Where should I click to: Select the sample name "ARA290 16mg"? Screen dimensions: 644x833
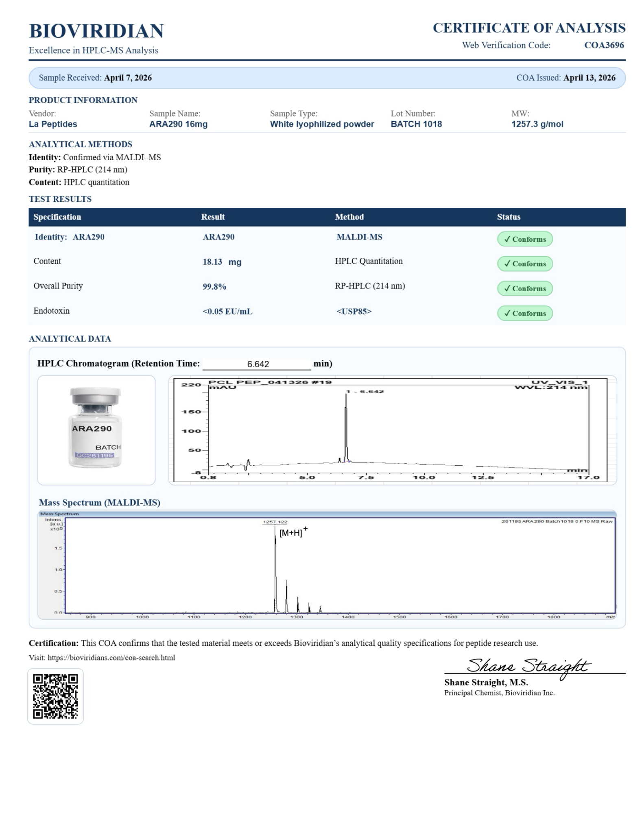tap(178, 124)
